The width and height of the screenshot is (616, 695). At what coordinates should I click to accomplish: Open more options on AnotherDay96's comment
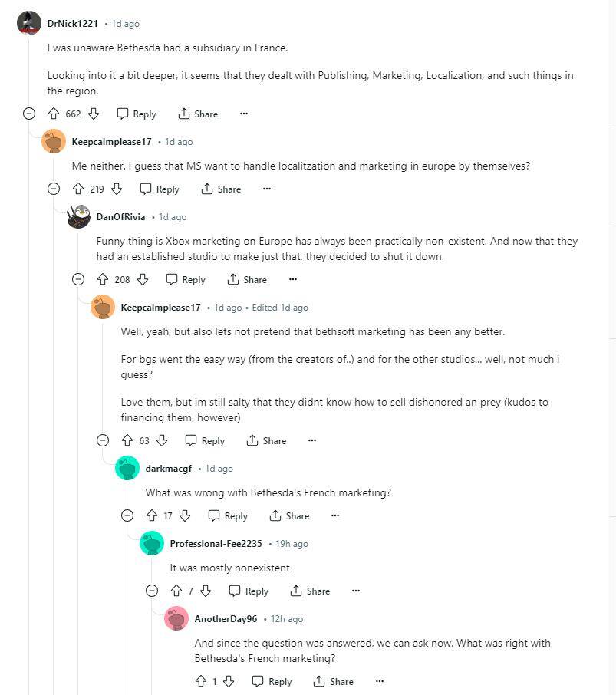[x=379, y=681]
